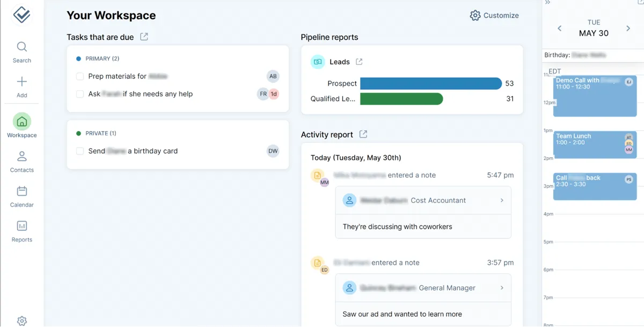The height and width of the screenshot is (327, 644).
Task: Click the Add button in the sidebar
Action: [21, 85]
